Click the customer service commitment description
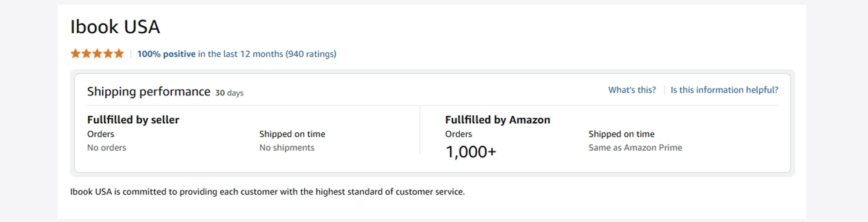The height and width of the screenshot is (222, 868). click(x=267, y=192)
